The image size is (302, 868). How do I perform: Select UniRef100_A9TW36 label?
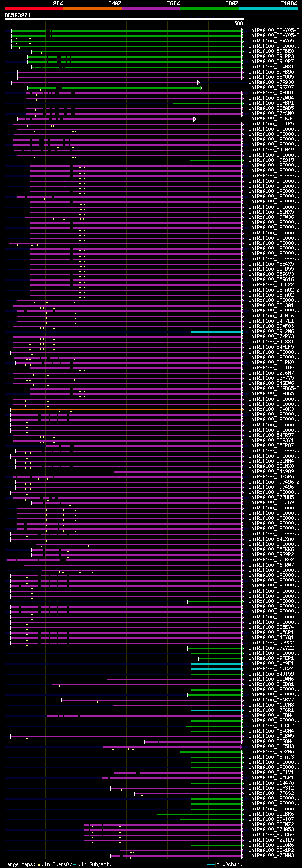click(271, 217)
